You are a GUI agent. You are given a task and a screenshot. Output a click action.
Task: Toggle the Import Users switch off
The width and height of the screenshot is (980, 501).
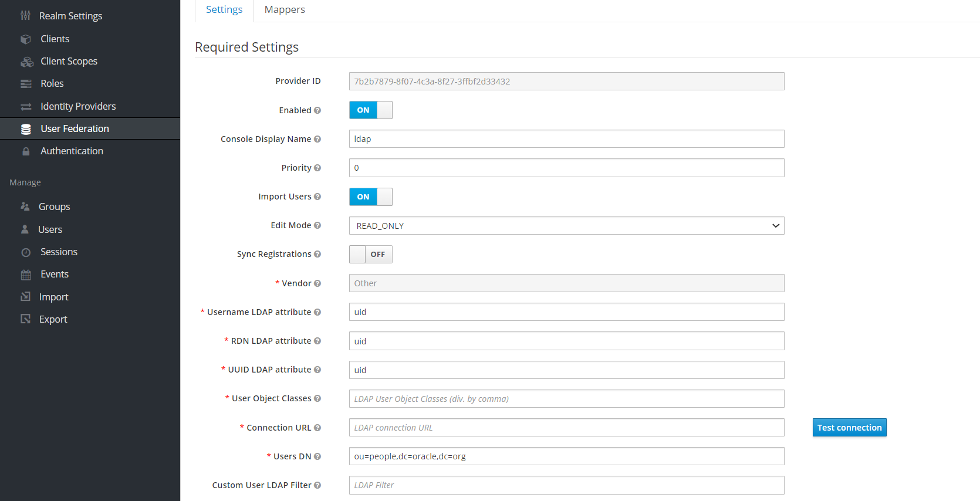click(371, 197)
